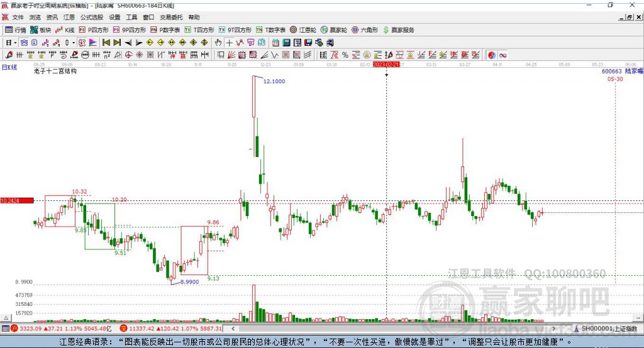The height and width of the screenshot is (348, 644).
Task: Restore the inner chart window
Action: 630,17
